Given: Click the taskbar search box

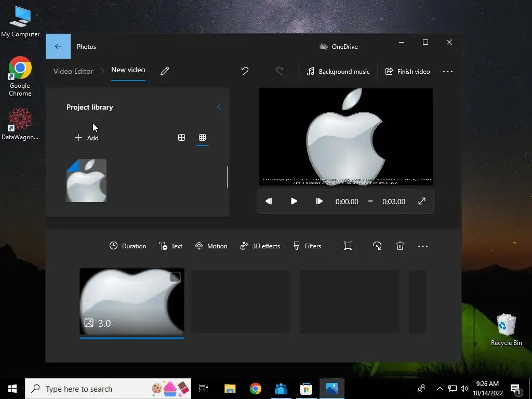Looking at the screenshot, I should click(108, 389).
